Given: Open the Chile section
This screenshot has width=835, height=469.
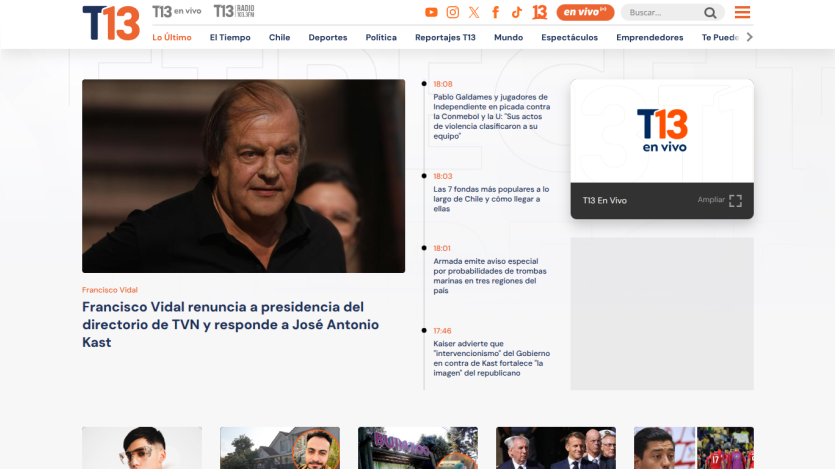Looking at the screenshot, I should pos(280,37).
